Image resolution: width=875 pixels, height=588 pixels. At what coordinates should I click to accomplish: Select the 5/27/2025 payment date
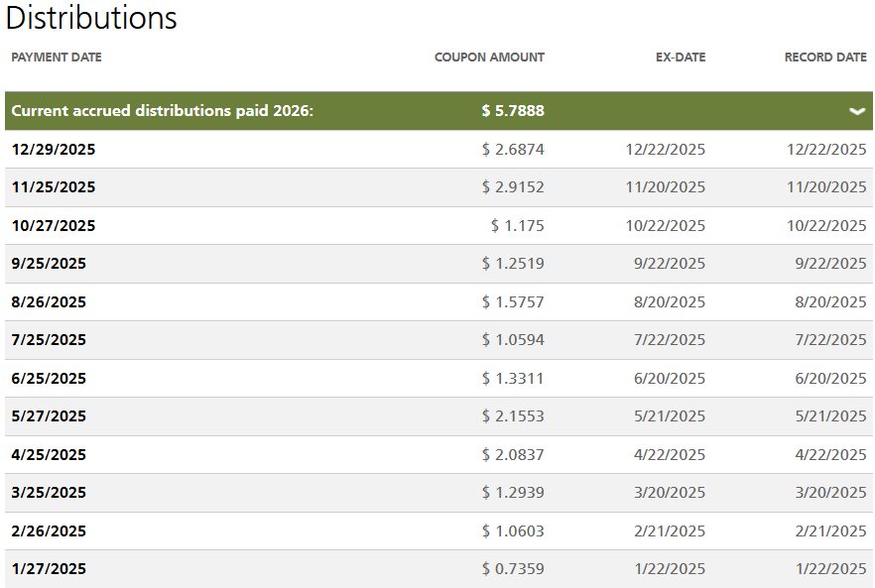(x=49, y=416)
